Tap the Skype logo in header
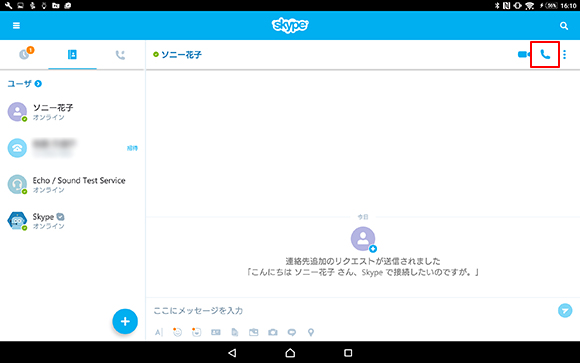The width and height of the screenshot is (580, 363). click(x=290, y=25)
